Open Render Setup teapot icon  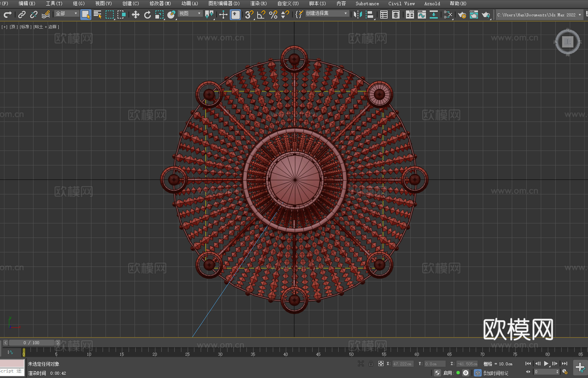coord(462,15)
